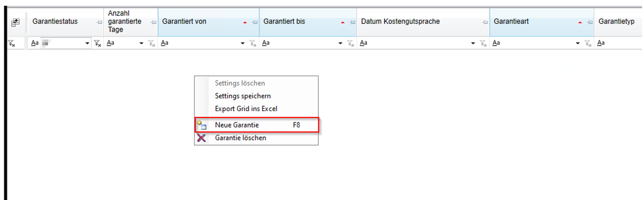644x200 pixels.
Task: Select Export Grid ins Excel
Action: [x=246, y=109]
